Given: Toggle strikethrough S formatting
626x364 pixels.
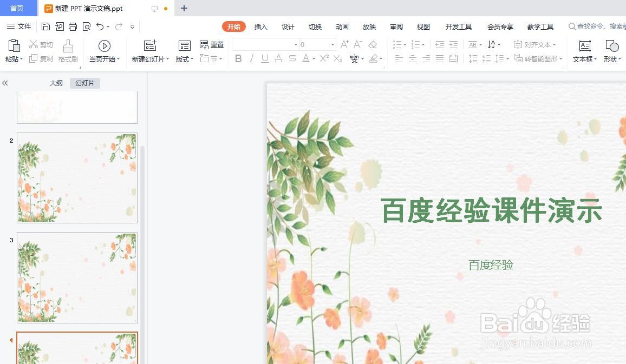Looking at the screenshot, I should (292, 58).
